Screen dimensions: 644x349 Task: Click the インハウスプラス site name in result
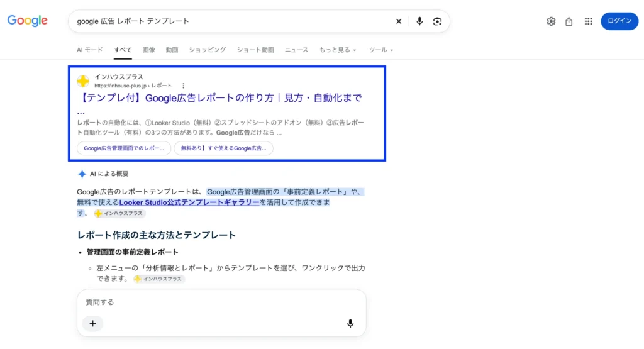tap(119, 77)
